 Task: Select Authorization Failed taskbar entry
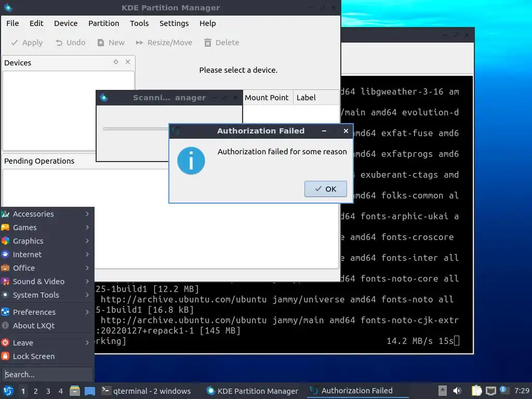coord(357,391)
